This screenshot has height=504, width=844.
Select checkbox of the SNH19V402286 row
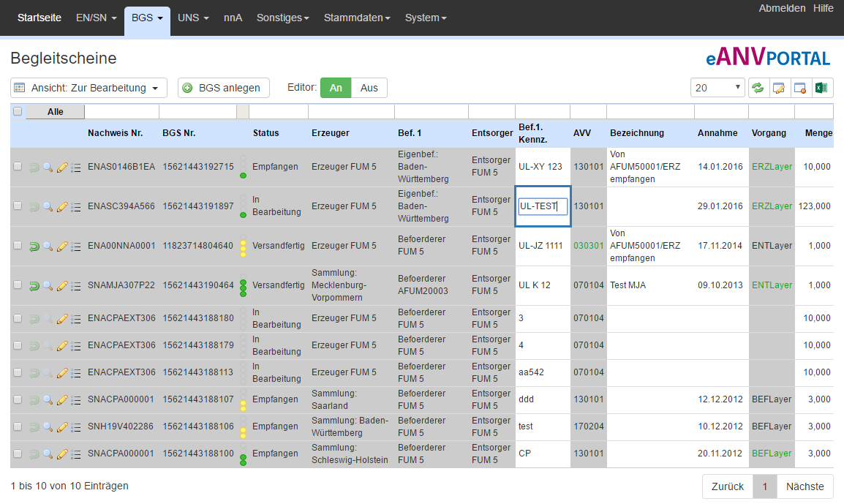(18, 426)
